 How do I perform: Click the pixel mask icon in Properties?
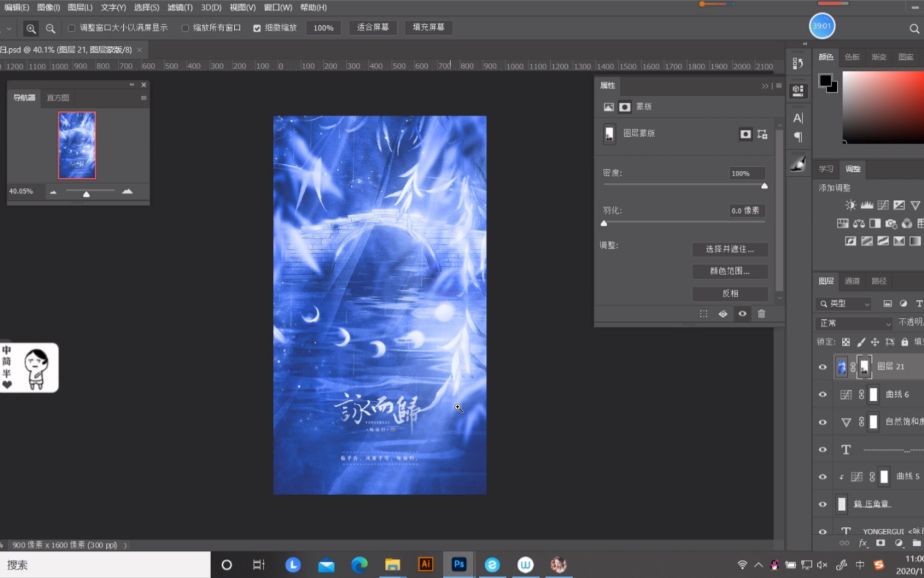(745, 134)
